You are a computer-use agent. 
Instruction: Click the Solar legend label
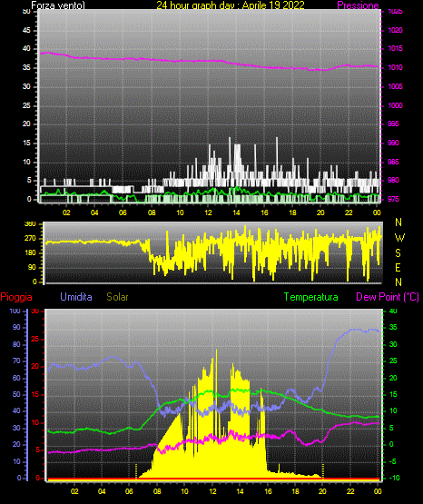click(x=117, y=297)
